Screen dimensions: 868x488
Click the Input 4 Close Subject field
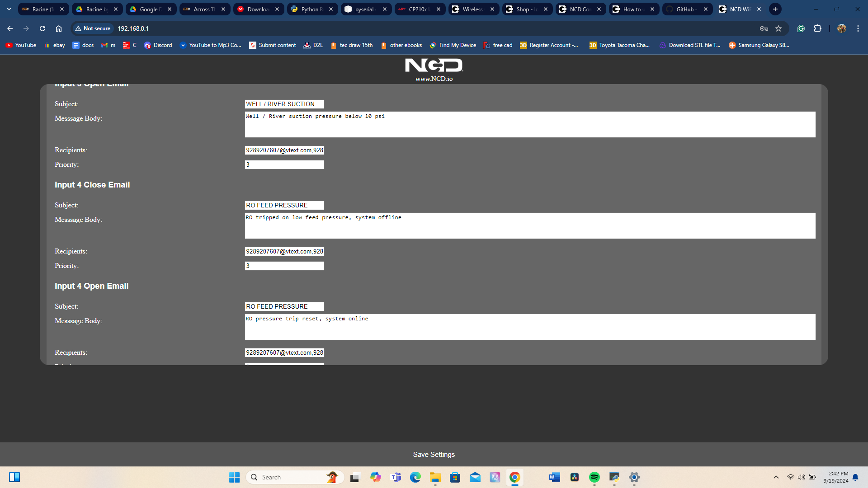(x=284, y=205)
